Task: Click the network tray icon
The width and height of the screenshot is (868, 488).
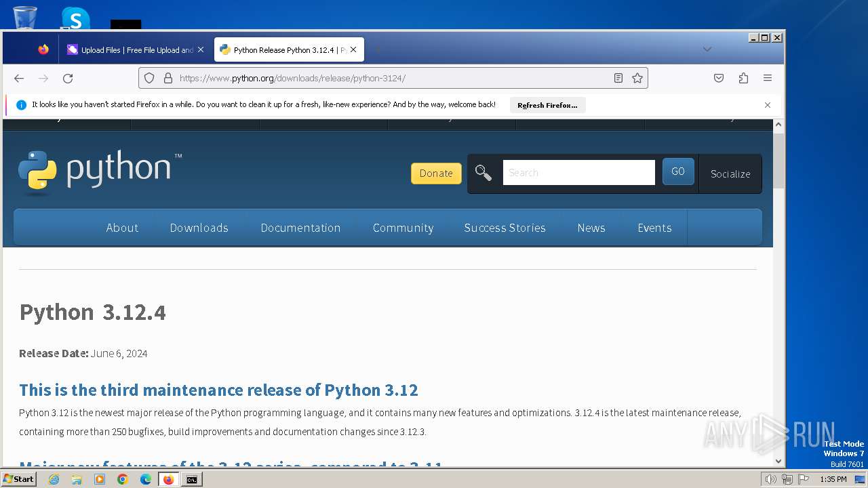Action: pos(787,479)
